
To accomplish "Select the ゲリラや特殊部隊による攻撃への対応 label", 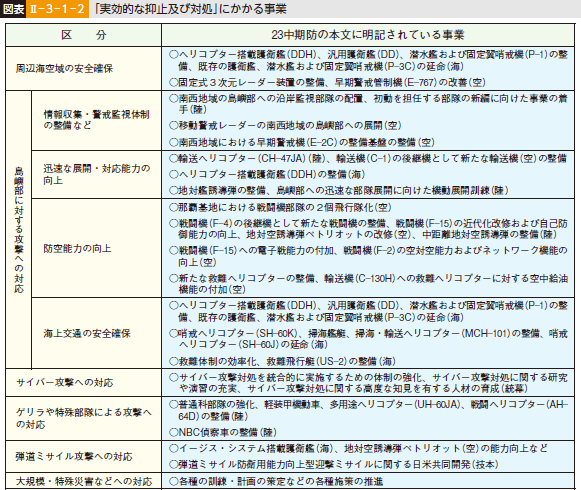I will 84,418.
